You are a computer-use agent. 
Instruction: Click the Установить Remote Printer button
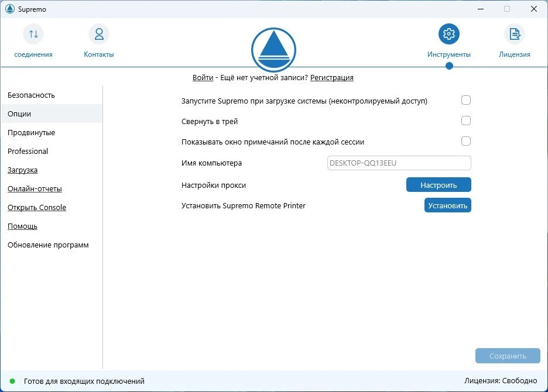448,205
